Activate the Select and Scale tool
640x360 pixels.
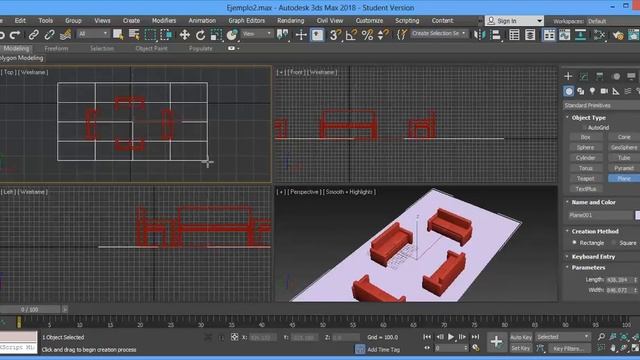216,35
